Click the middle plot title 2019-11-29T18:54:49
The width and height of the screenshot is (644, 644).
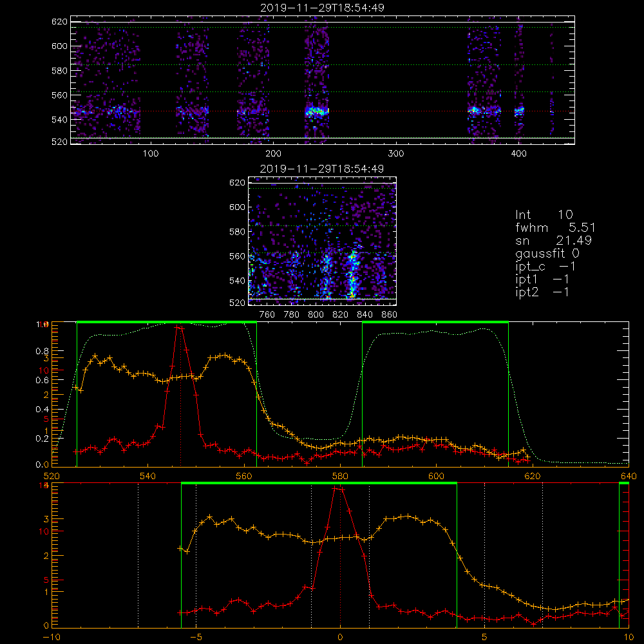[322, 169]
